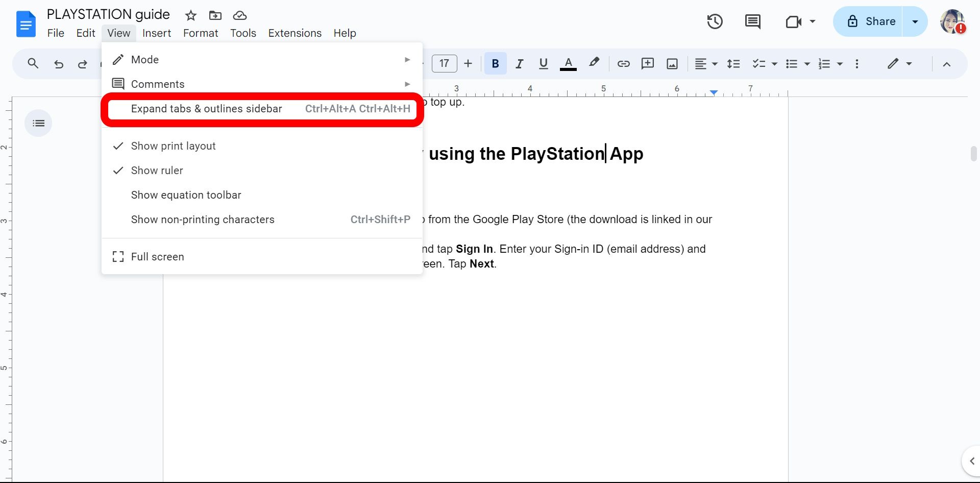Open the document outline icon
Viewport: 980px width, 483px height.
(38, 123)
